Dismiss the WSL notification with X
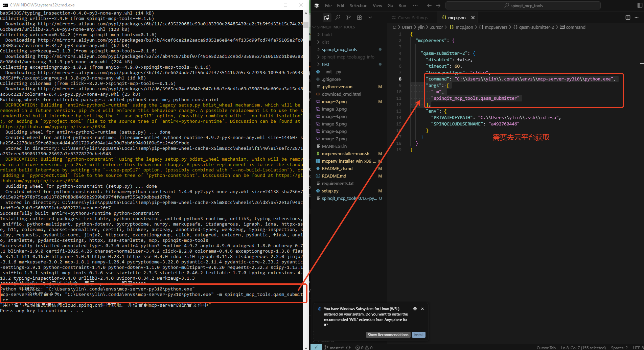The image size is (644, 350). click(422, 309)
